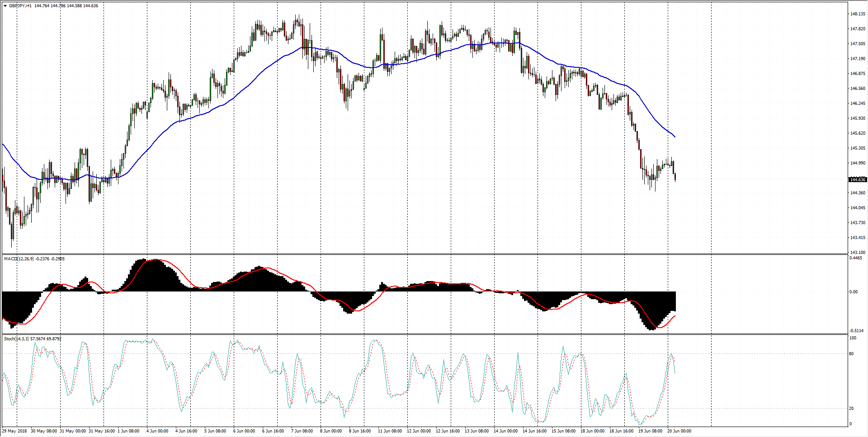Click the 146.560 price axis value
The width and height of the screenshot is (868, 437).
857,89
